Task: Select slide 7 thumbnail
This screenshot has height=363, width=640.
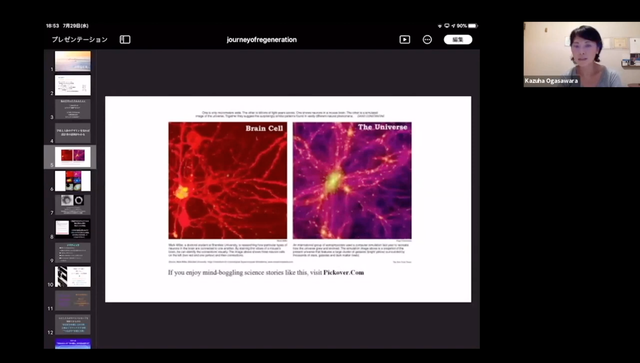Action: pyautogui.click(x=73, y=205)
